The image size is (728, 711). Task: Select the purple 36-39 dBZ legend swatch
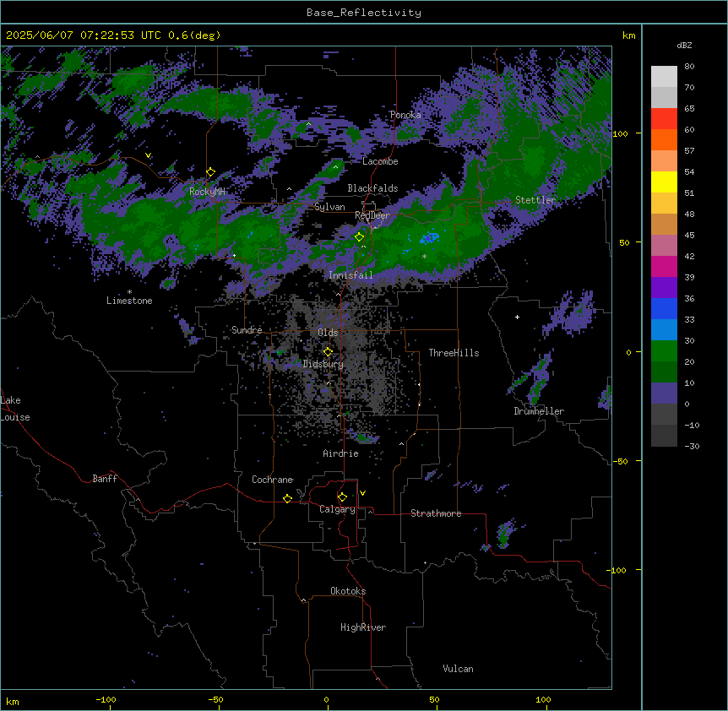pyautogui.click(x=664, y=288)
